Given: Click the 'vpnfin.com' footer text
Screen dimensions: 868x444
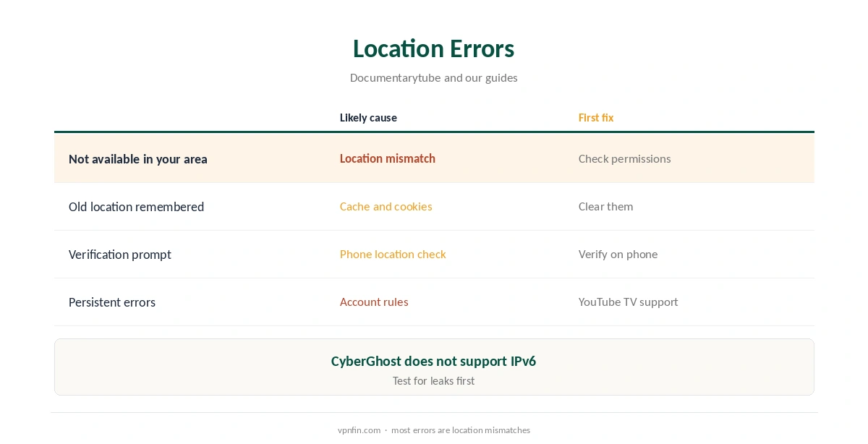Looking at the screenshot, I should point(359,430).
